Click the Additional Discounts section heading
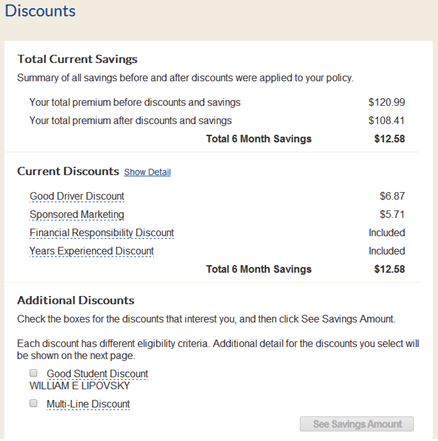 [x=76, y=300]
